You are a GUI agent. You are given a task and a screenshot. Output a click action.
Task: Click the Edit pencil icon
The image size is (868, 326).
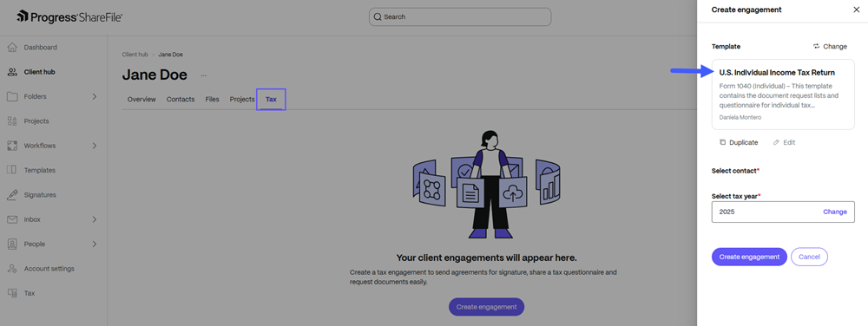[776, 142]
